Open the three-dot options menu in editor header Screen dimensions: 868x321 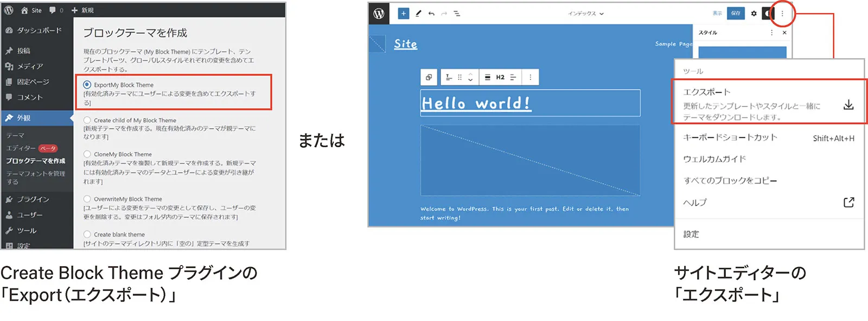click(782, 14)
